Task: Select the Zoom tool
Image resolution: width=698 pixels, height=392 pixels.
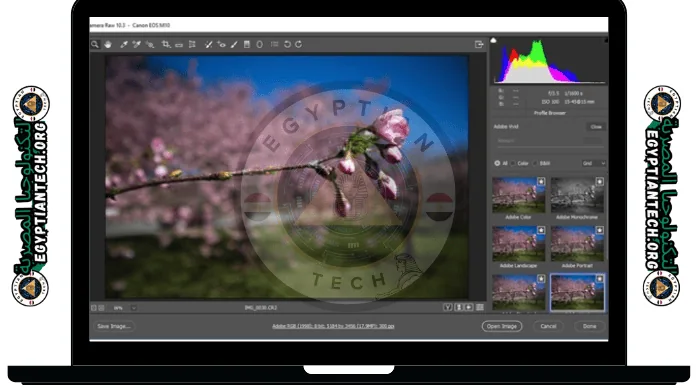Action: pos(95,44)
